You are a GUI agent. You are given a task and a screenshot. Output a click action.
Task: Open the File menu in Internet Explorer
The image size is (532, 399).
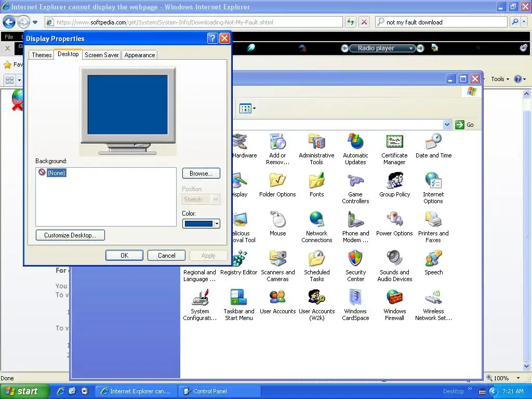click(9, 37)
